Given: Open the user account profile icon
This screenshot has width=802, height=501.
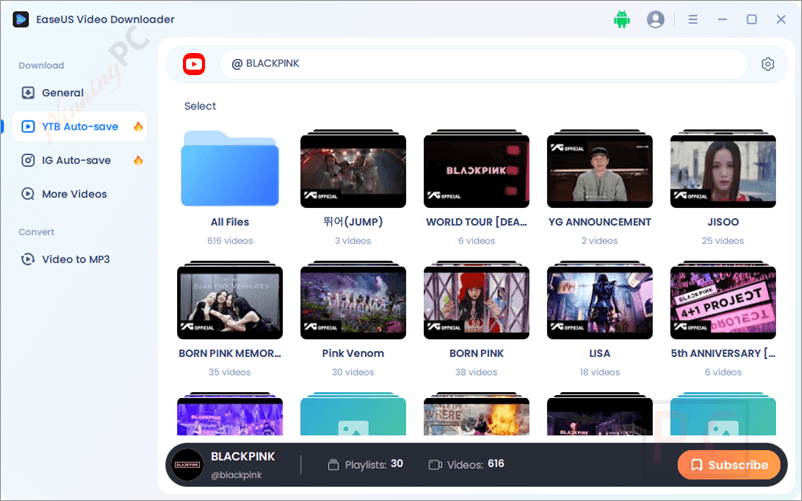Looking at the screenshot, I should click(655, 19).
